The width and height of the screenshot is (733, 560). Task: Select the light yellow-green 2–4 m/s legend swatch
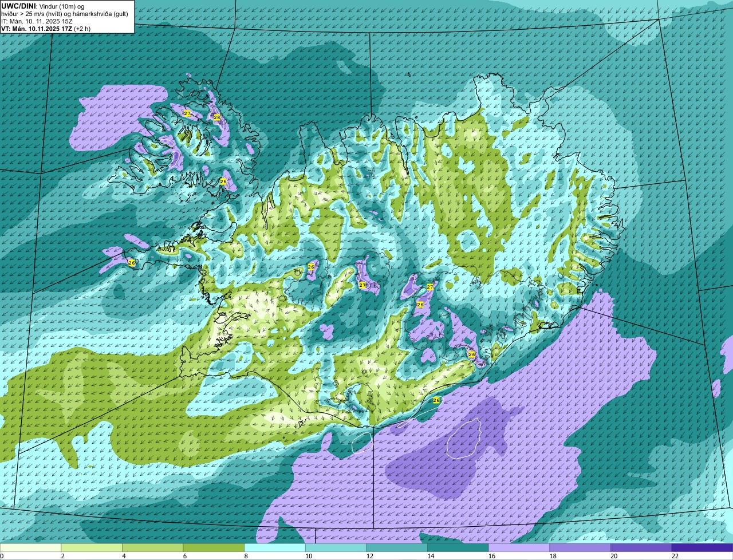[92, 547]
